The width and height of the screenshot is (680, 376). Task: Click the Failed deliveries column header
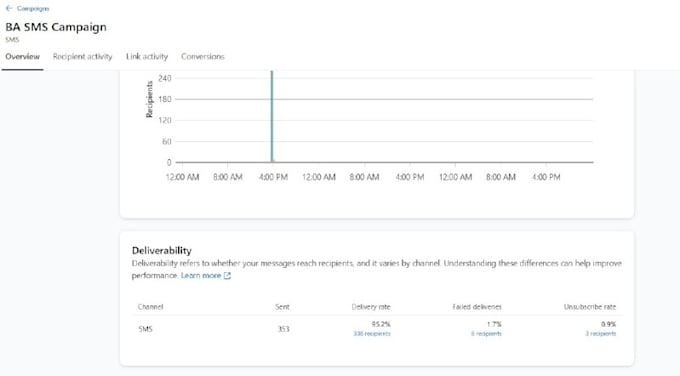click(477, 307)
